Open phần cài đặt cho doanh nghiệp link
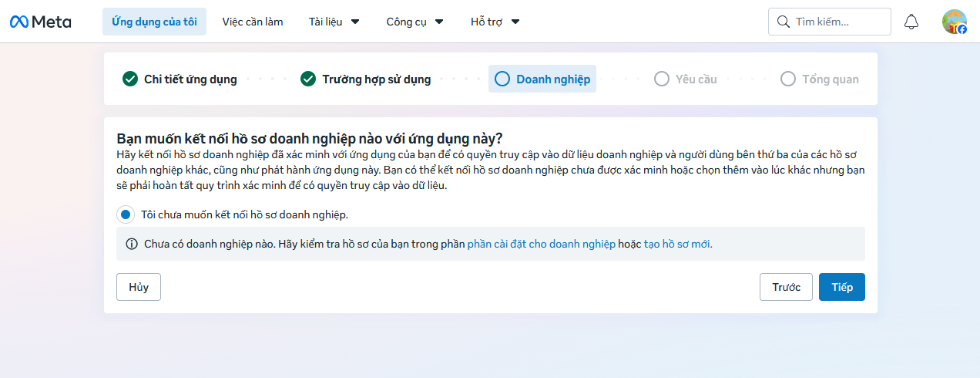The width and height of the screenshot is (980, 378). [x=542, y=244]
